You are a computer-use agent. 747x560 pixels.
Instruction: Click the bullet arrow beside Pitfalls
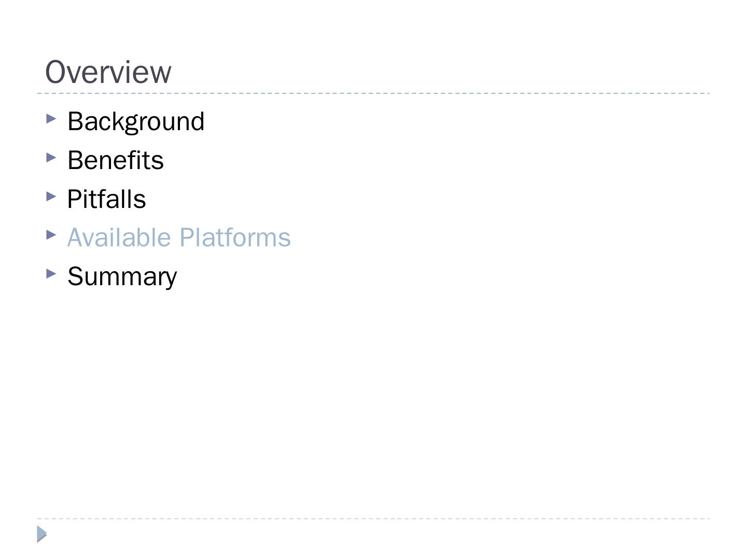51,196
